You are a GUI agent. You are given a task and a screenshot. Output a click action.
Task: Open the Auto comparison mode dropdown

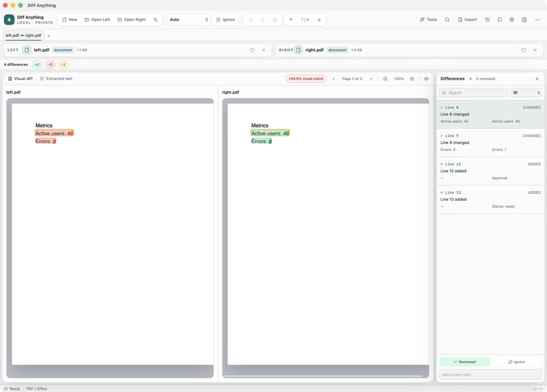coord(188,19)
